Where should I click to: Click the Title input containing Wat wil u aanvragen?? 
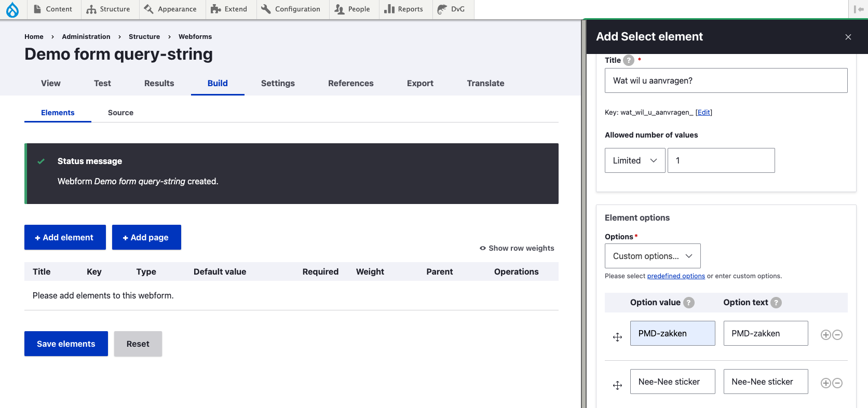[x=726, y=80]
